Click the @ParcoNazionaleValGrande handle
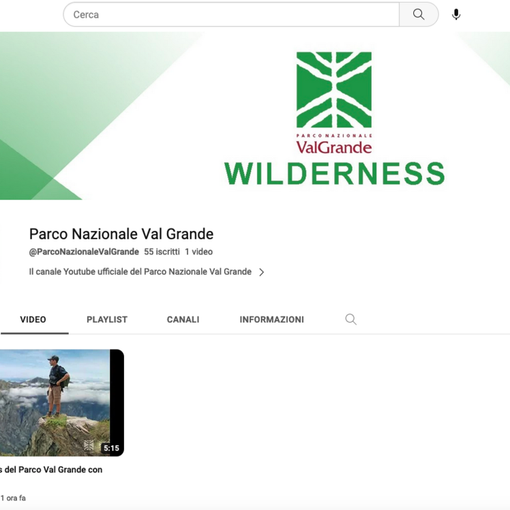Viewport: 510px width, 510px height. 84,252
